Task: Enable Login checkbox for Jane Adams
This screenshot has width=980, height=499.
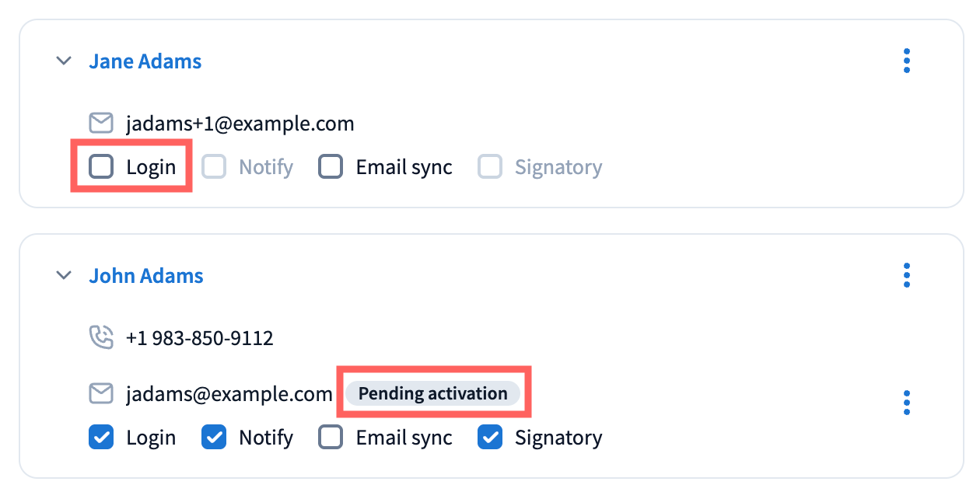Action: click(x=101, y=166)
